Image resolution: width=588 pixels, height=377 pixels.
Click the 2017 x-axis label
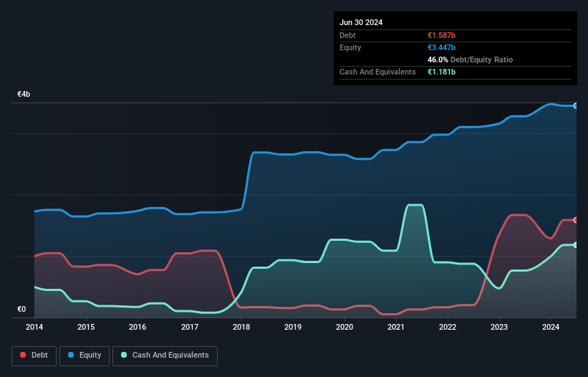[x=190, y=327]
